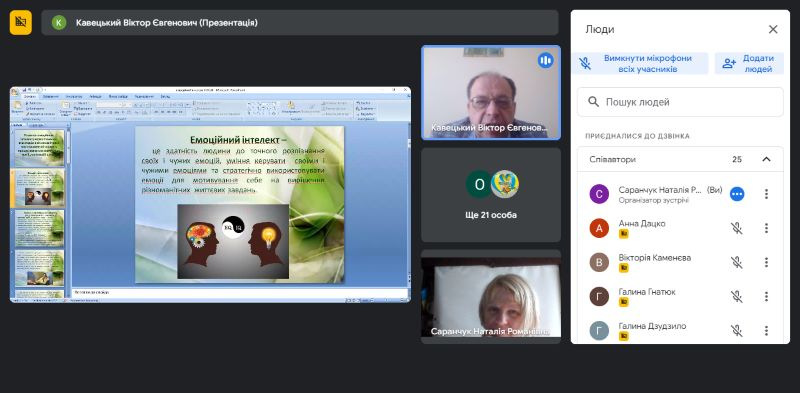The width and height of the screenshot is (800, 393).
Task: Click the blue audio indicator on Саранчук Наталія's row
Action: (737, 194)
